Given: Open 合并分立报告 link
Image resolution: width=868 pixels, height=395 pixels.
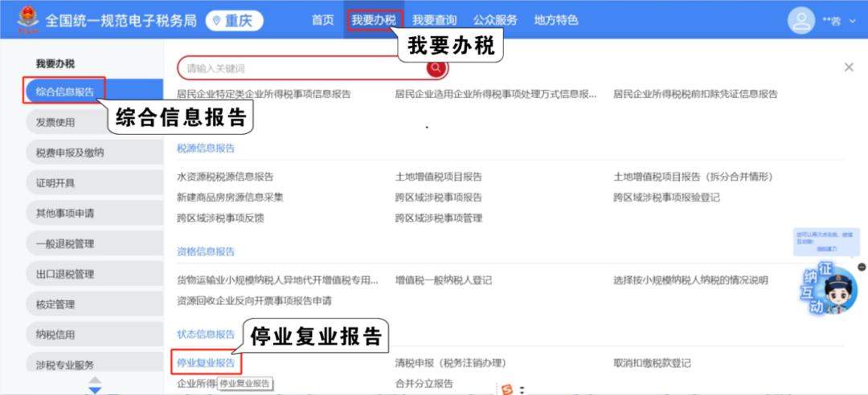Looking at the screenshot, I should coord(424,384).
